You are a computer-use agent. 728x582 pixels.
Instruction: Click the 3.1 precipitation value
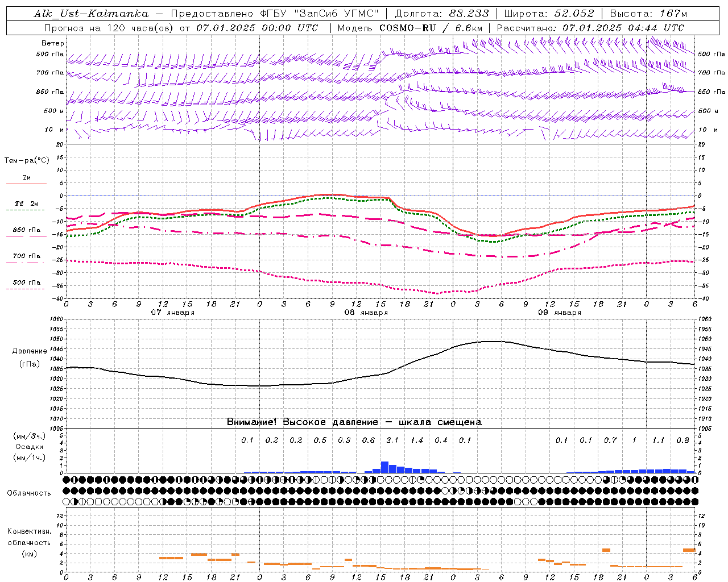tap(392, 440)
